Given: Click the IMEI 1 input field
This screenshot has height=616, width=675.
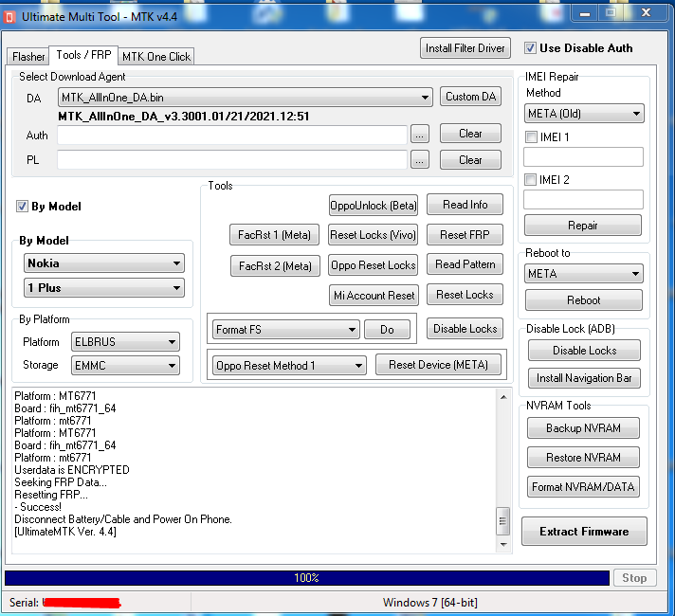Looking at the screenshot, I should pos(583,156).
